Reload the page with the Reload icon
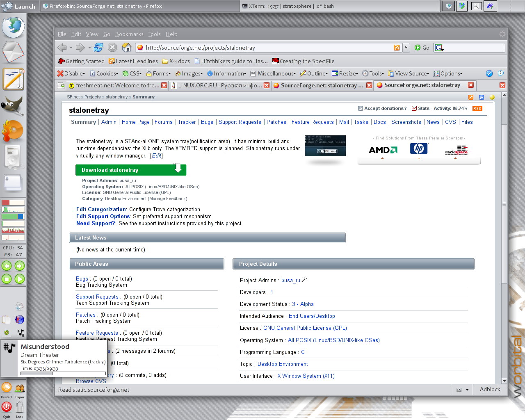525x420 pixels. pos(98,47)
